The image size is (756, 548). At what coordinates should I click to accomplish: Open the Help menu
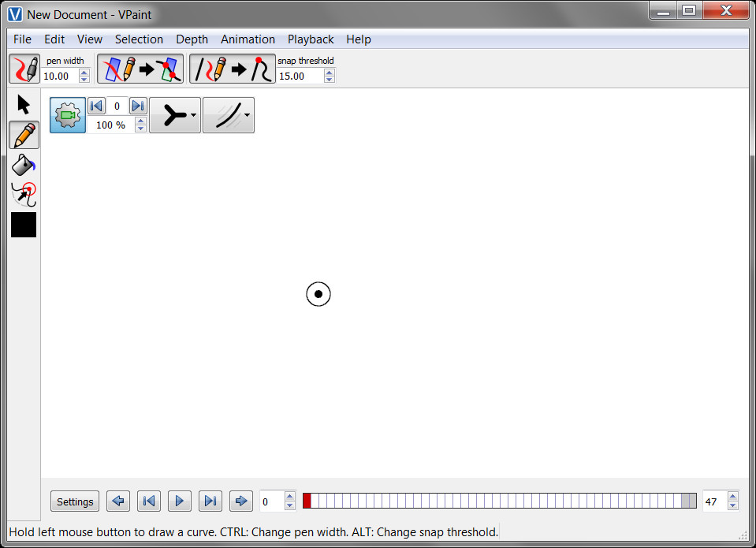[358, 39]
